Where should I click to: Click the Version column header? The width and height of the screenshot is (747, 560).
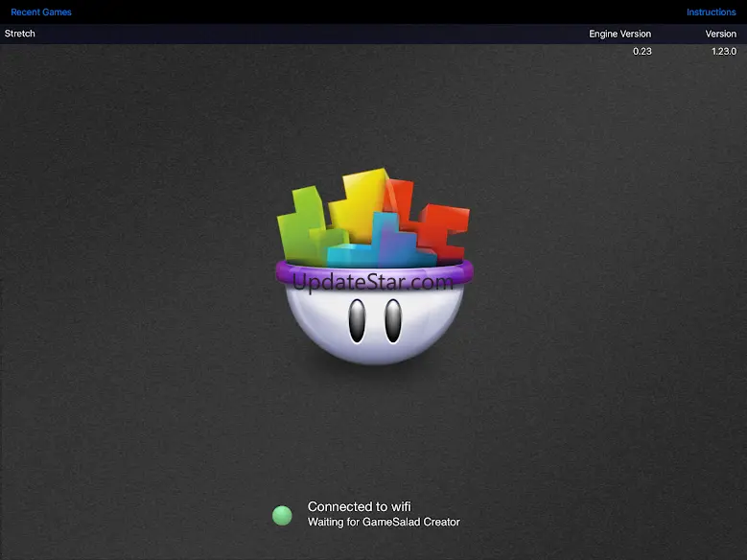[x=720, y=34]
